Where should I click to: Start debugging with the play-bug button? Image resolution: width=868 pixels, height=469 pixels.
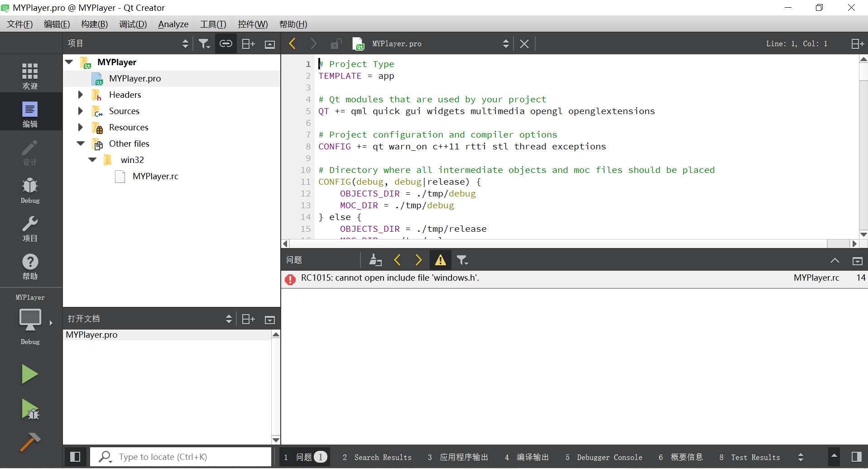pos(30,409)
